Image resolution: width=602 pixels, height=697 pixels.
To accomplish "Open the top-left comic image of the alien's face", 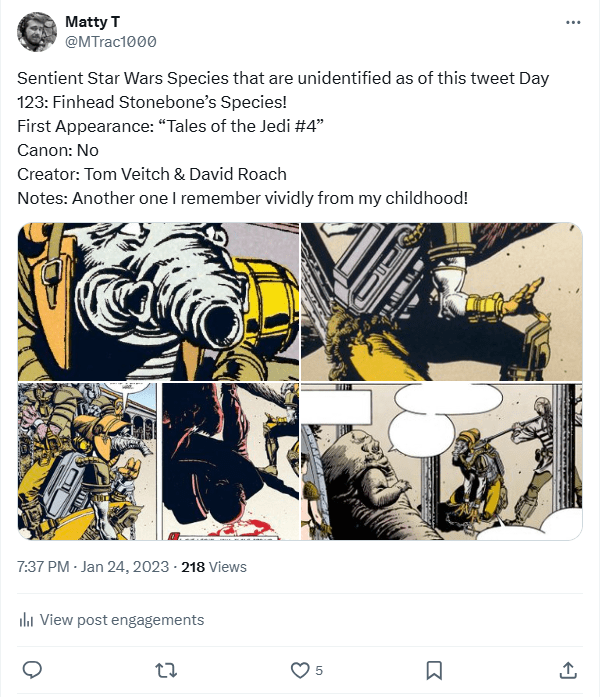I will 158,302.
